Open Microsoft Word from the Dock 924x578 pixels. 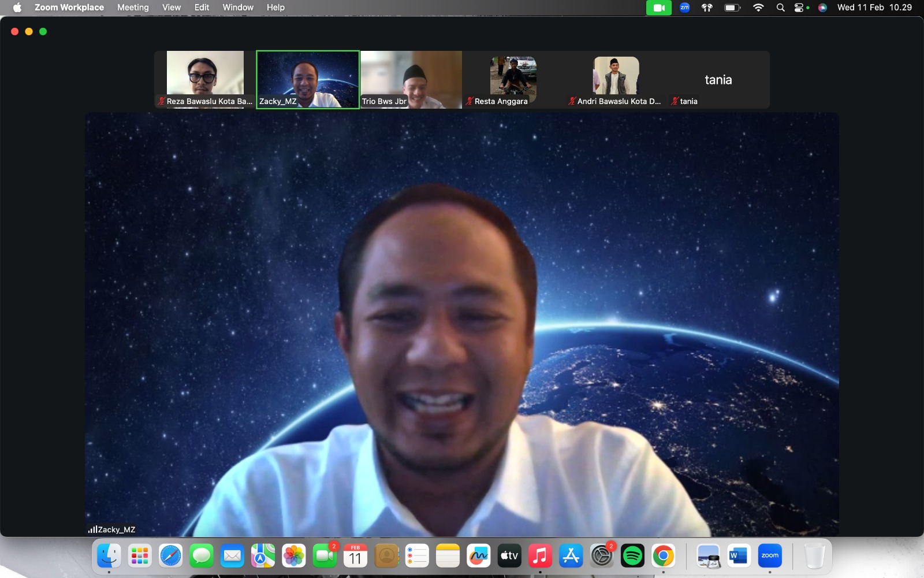point(739,556)
